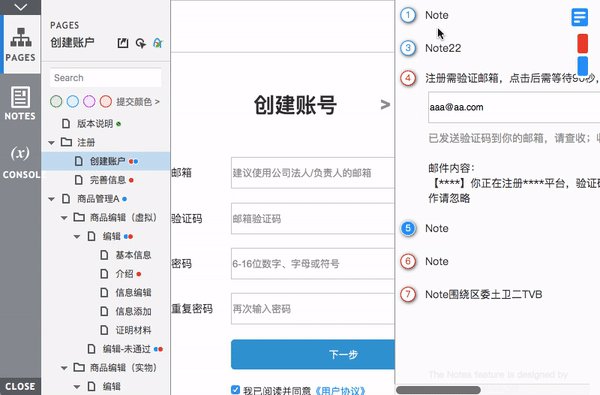Open the 证明材料 page
The height and width of the screenshot is (395, 600).
(x=133, y=330)
